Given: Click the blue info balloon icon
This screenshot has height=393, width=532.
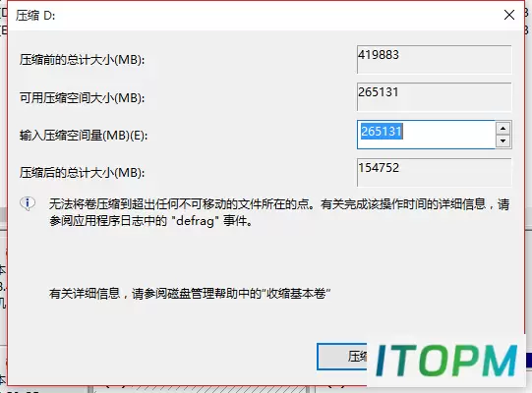Looking at the screenshot, I should point(28,203).
